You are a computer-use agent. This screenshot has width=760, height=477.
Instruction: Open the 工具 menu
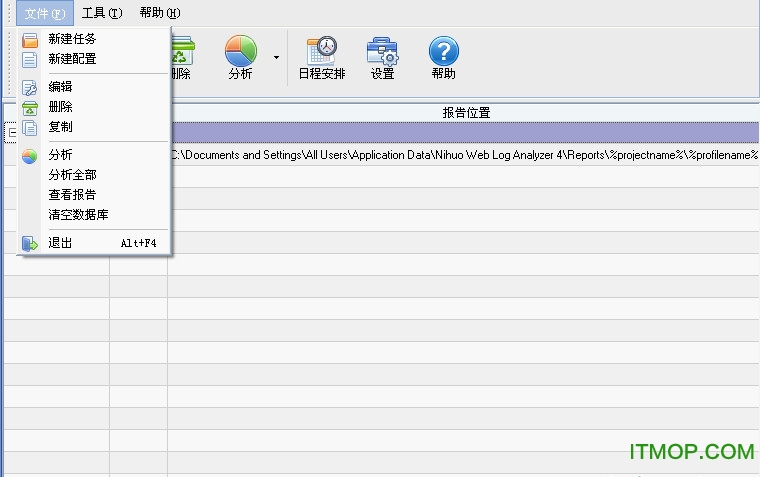pyautogui.click(x=102, y=13)
